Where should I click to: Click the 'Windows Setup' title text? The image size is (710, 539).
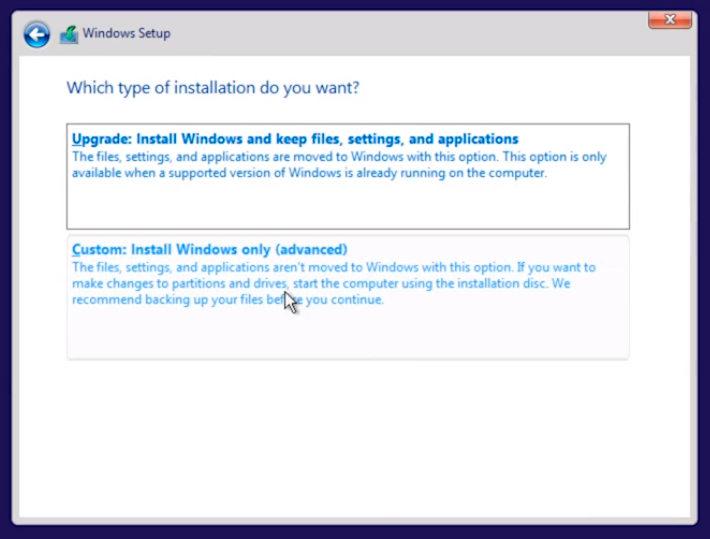[126, 33]
